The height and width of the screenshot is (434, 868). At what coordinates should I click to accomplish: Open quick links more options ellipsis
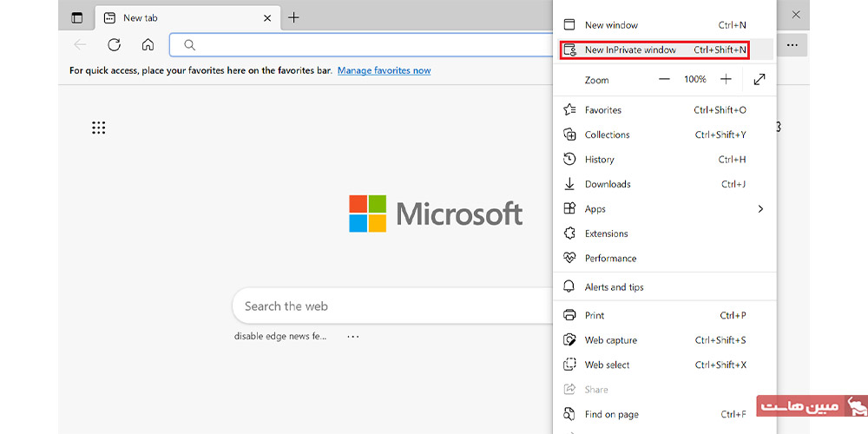(353, 336)
